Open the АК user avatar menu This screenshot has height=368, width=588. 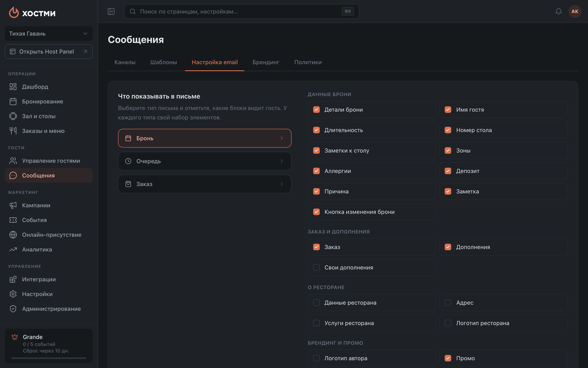tap(575, 11)
